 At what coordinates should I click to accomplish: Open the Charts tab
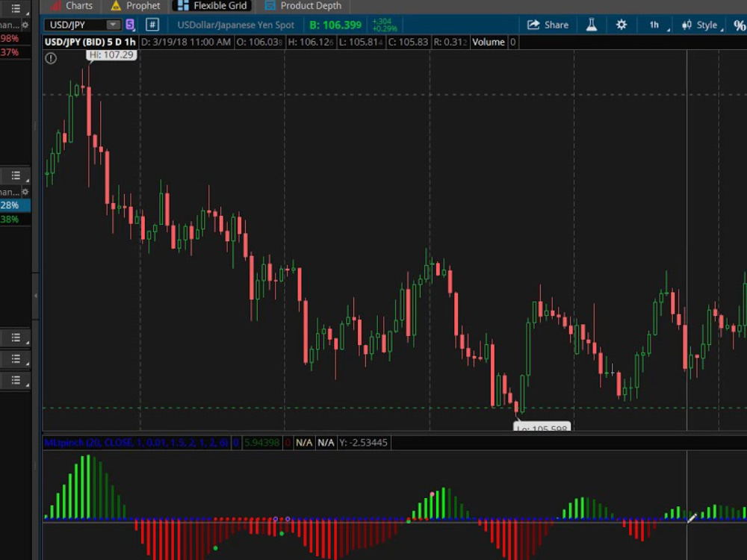[72, 6]
